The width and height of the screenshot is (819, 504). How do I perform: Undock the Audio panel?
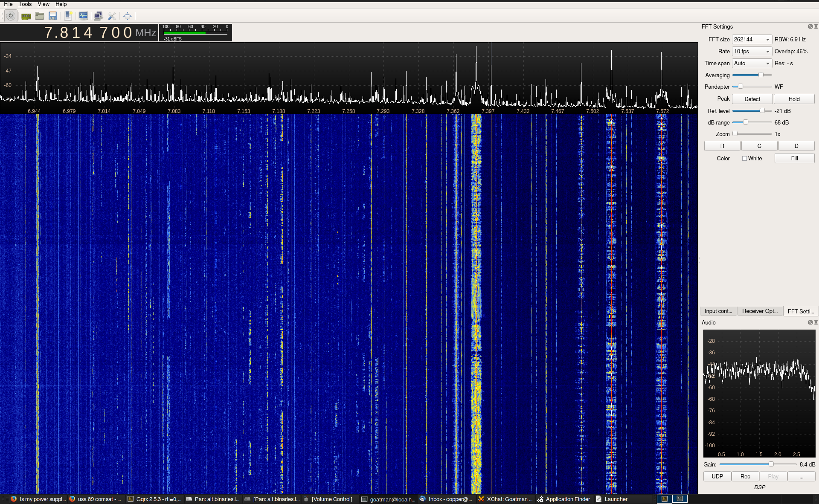810,322
